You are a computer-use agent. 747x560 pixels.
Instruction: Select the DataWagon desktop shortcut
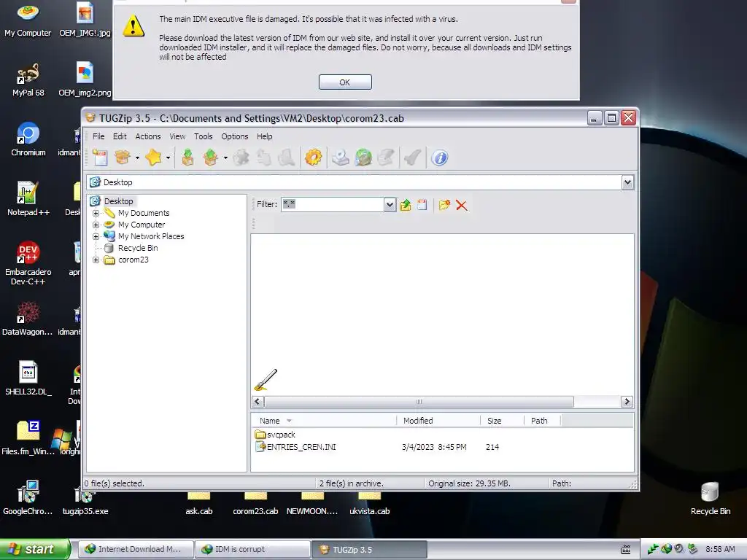click(27, 319)
